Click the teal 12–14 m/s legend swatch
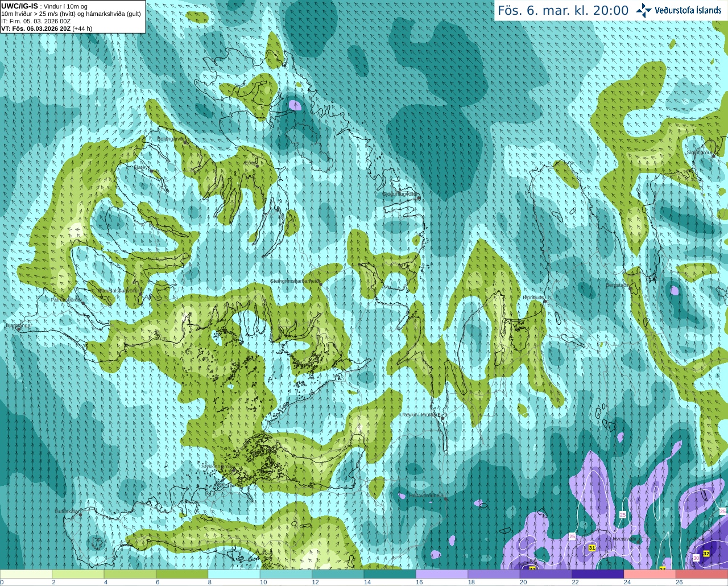This screenshot has width=728, height=586. (338, 574)
